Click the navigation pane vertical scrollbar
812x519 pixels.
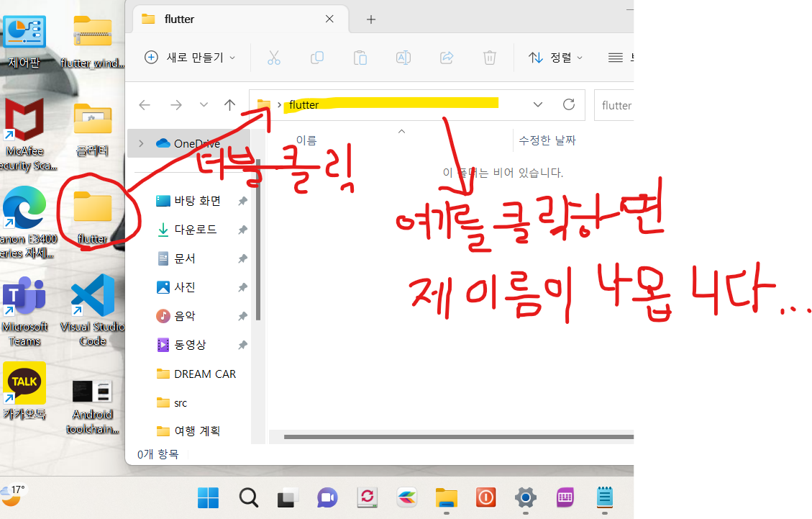[258, 241]
